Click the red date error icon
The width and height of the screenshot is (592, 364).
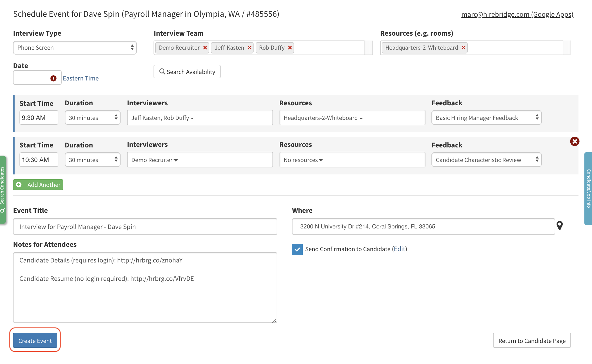[x=53, y=78]
